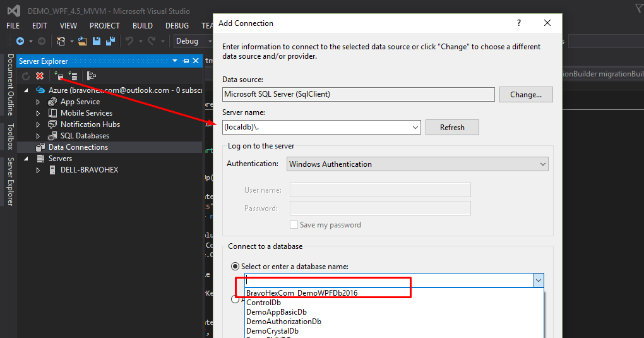Viewport: 644px width, 338px height.
Task: Close the Add Connection dialog
Action: point(547,23)
